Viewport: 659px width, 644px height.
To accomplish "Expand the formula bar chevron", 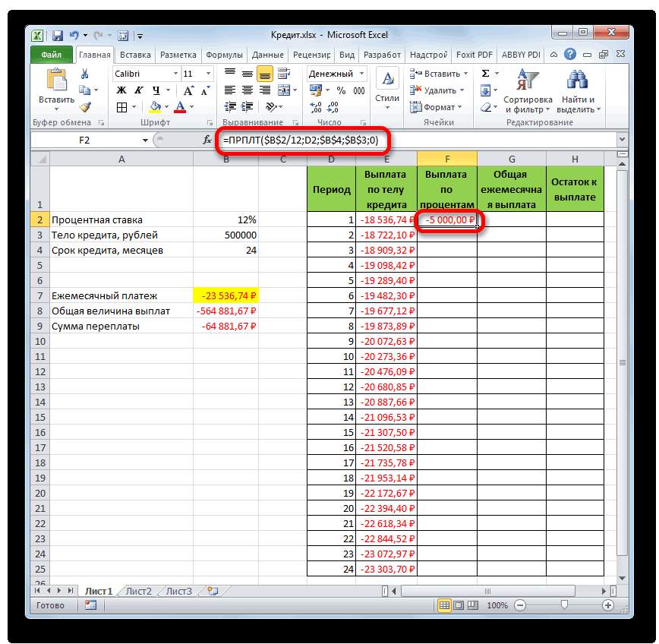I will click(622, 140).
